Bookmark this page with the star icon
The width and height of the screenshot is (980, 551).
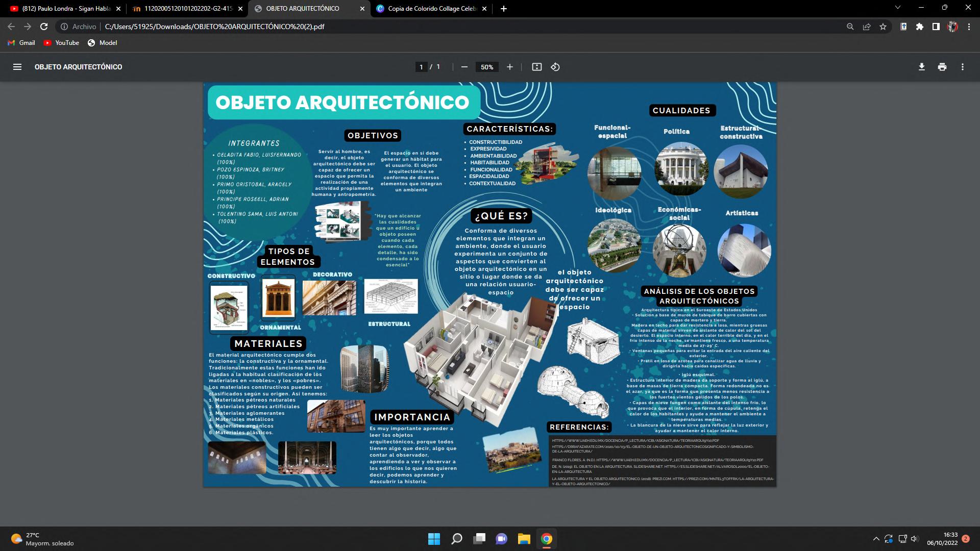[883, 27]
